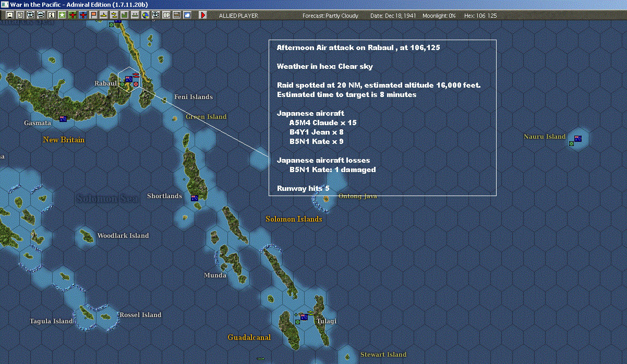Click the 'Tagula Island' map label

[x=51, y=321]
